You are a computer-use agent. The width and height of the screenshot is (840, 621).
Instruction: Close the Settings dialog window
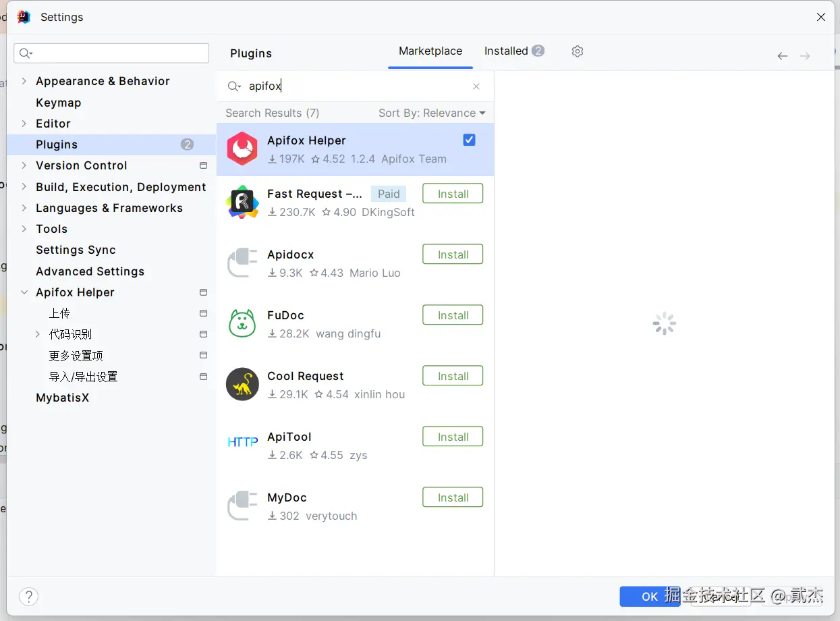(820, 17)
